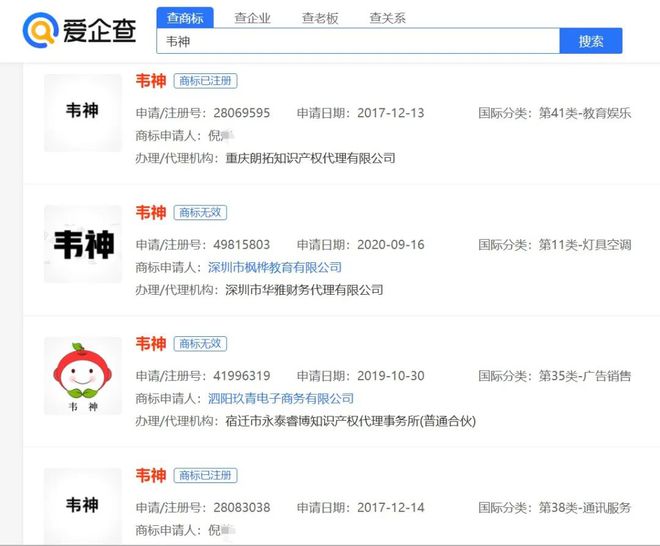Screen dimensions: 660x546
Task: Click class 第38类-通讯服务
Action: click(x=585, y=507)
